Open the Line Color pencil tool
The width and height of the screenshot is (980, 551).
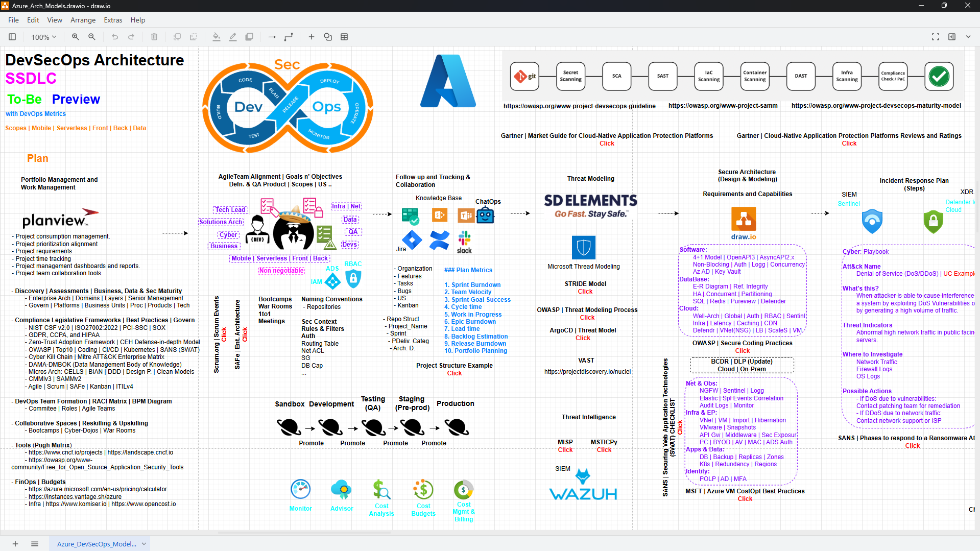(x=233, y=37)
